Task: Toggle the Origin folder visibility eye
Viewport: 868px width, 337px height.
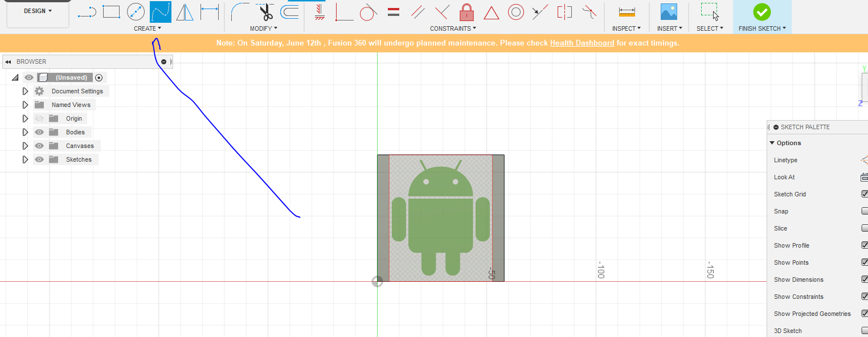Action: [39, 118]
